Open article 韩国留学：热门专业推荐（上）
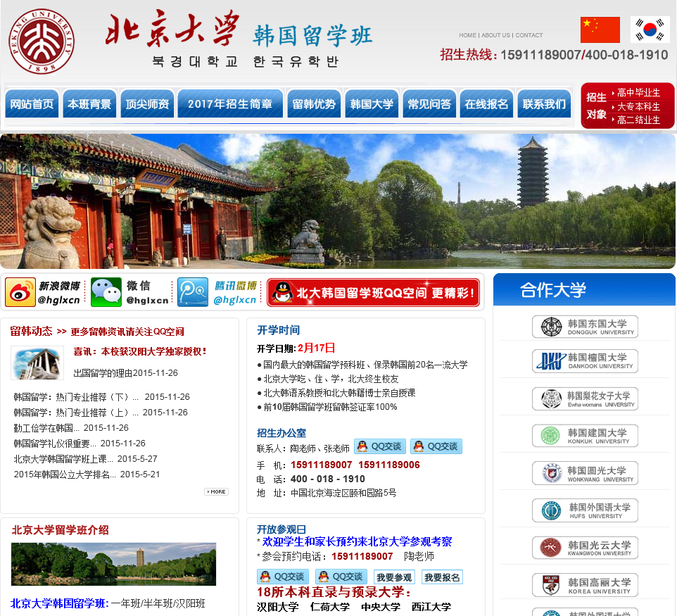 [75, 413]
